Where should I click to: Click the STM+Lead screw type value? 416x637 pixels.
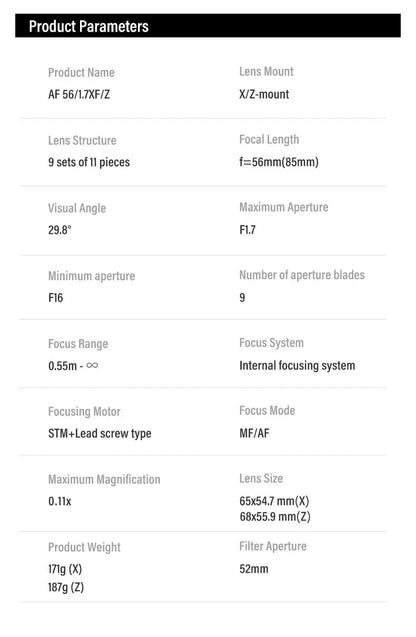tap(100, 433)
